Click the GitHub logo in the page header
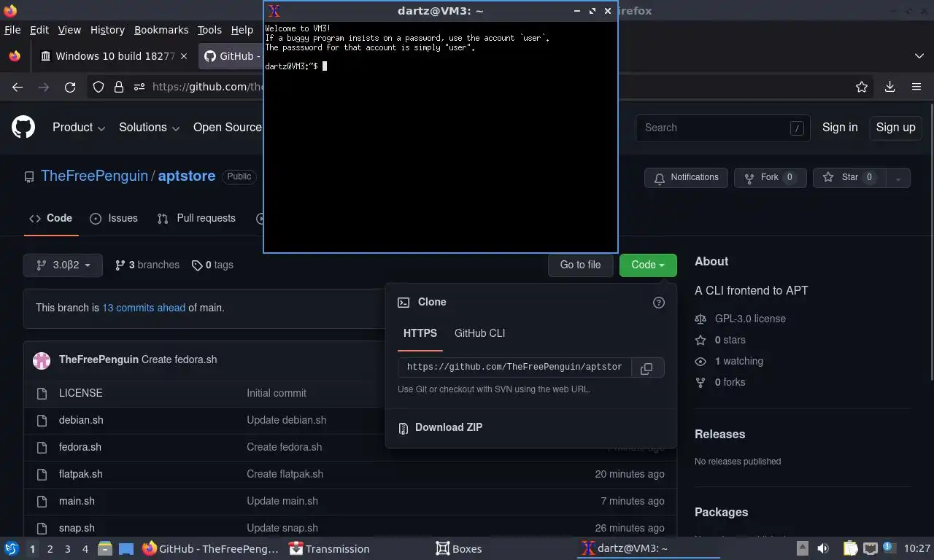The height and width of the screenshot is (560, 934). pyautogui.click(x=23, y=128)
